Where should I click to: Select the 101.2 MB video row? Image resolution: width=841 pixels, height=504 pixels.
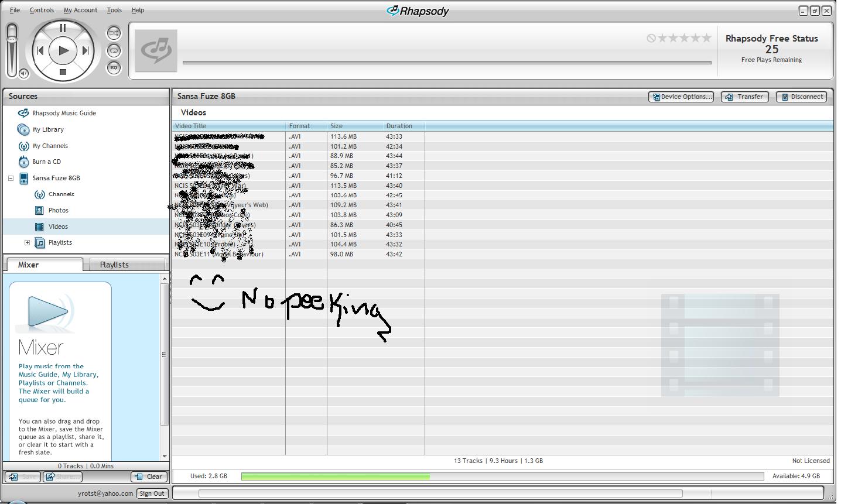502,146
